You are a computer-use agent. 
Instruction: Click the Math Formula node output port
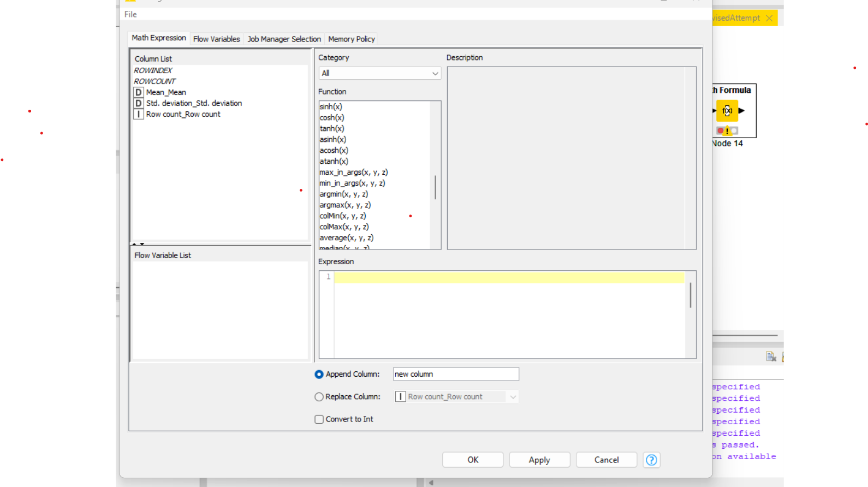741,111
